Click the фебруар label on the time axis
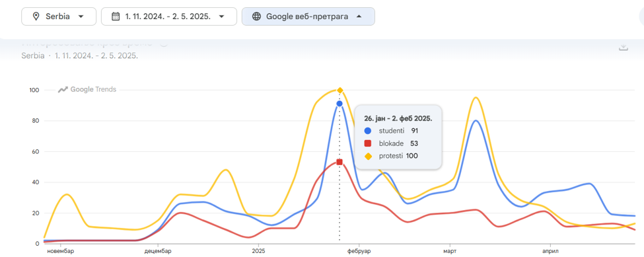644x257 pixels. tap(359, 251)
